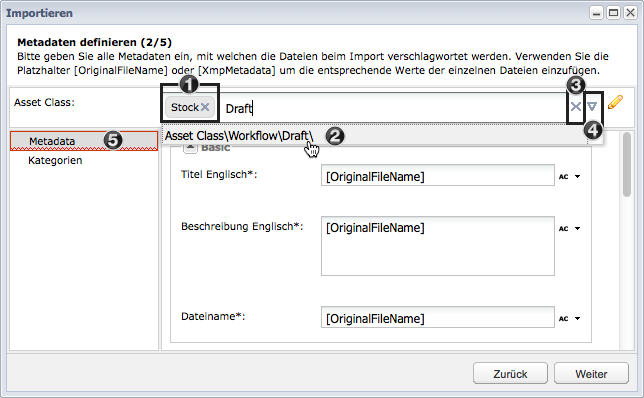The image size is (644, 398).
Task: Open the Asset Class dropdown triangle
Action: coord(592,107)
